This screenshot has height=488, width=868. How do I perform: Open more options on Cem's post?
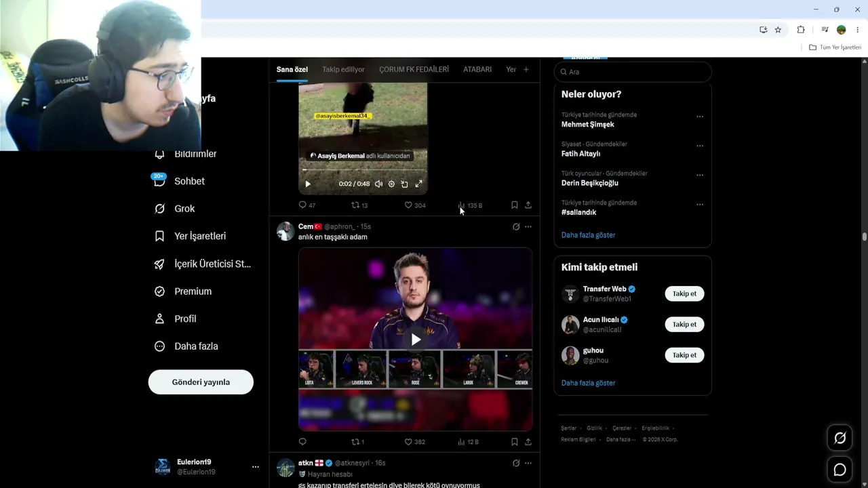[x=528, y=226]
